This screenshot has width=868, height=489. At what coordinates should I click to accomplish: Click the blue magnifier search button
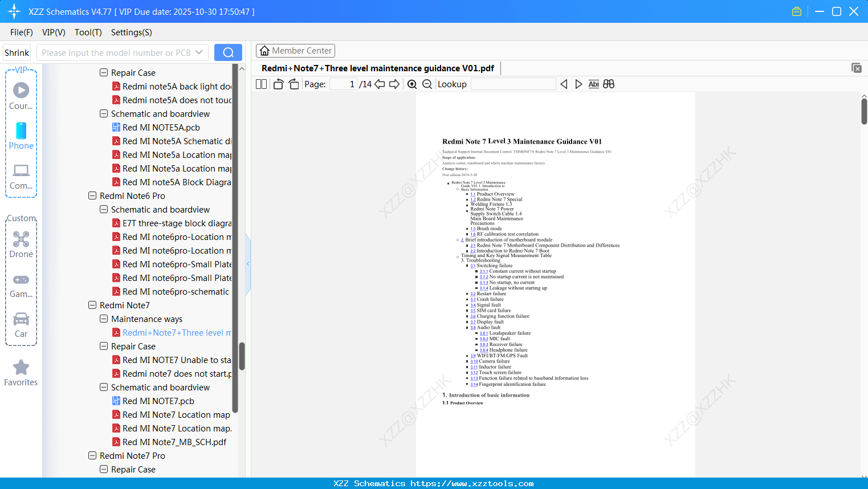[228, 52]
